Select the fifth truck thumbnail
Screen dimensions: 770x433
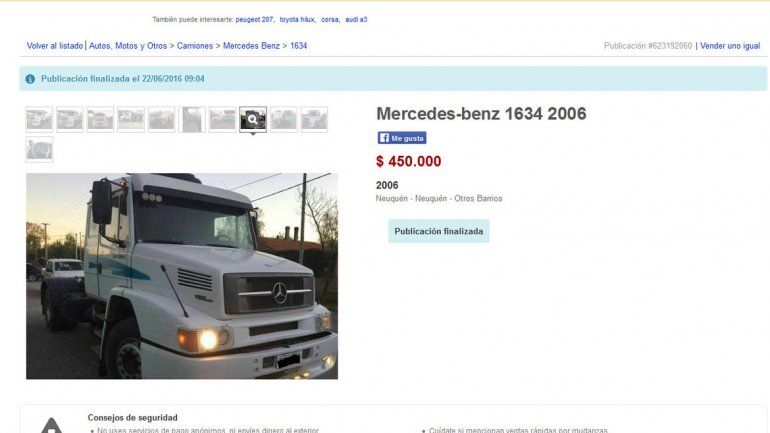tap(161, 119)
